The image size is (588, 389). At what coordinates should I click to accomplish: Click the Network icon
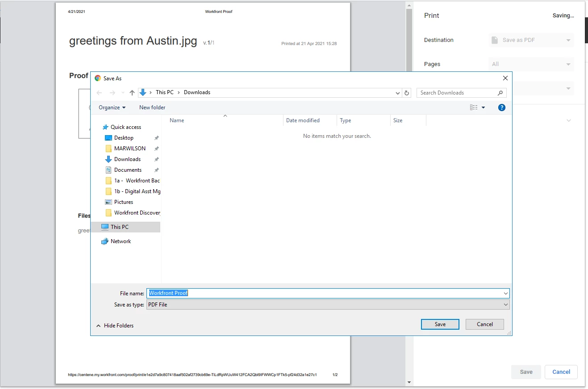105,241
